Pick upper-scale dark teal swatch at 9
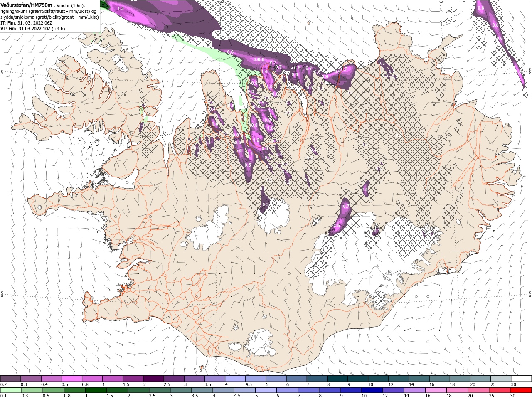 point(357,379)
